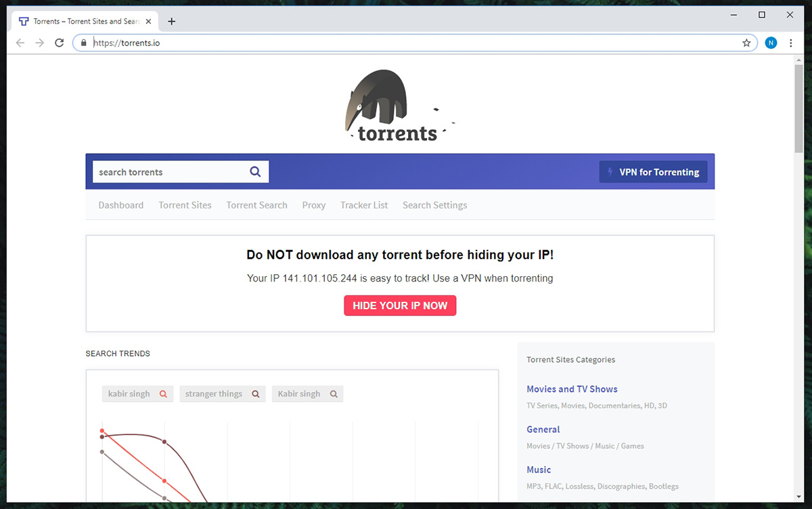Open the Dashboard menu item
812x509 pixels.
coord(121,205)
